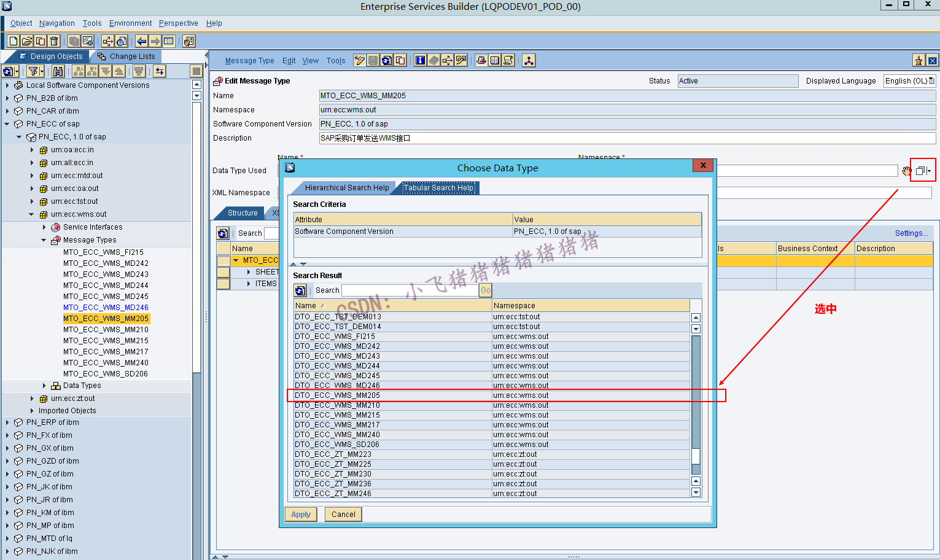Expand the urn:ecc:zt:out namespace node

point(32,399)
